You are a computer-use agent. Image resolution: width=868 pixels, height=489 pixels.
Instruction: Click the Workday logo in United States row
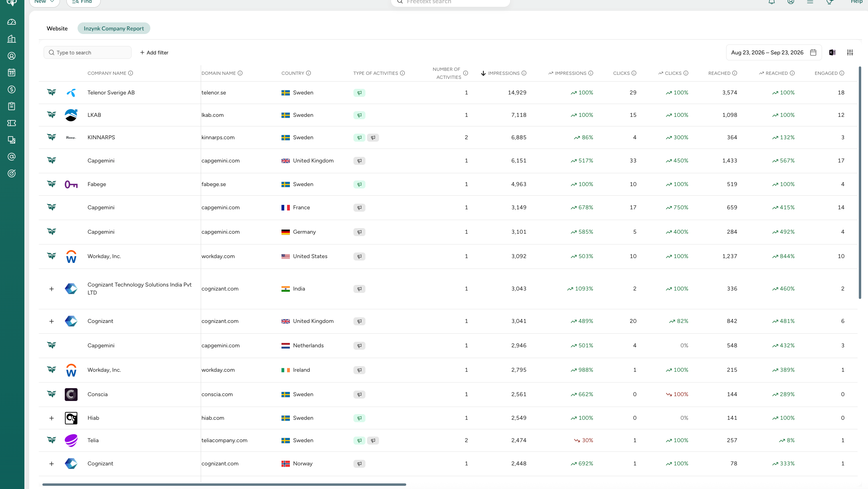[71, 257]
